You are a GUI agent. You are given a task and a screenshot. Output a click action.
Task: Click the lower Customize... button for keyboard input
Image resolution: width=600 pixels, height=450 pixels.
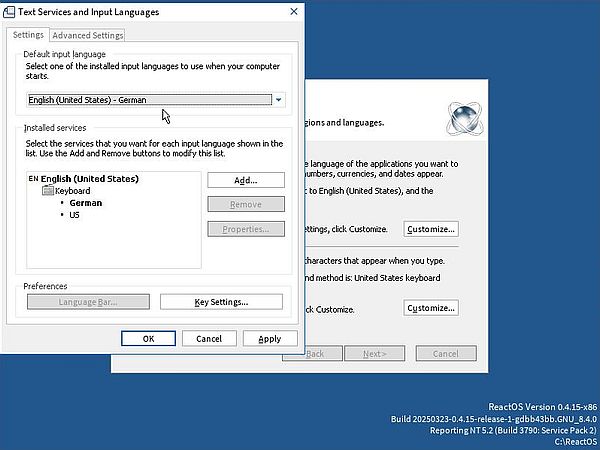[x=431, y=308]
